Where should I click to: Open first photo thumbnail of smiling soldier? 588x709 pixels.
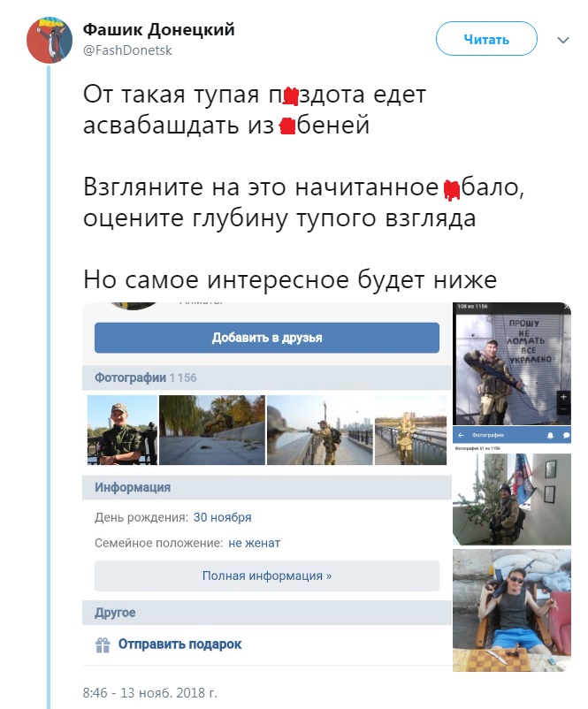(x=122, y=430)
